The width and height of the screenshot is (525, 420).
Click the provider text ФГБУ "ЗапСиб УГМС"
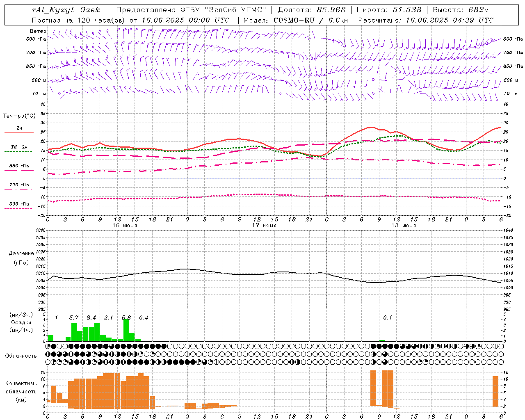(223, 10)
